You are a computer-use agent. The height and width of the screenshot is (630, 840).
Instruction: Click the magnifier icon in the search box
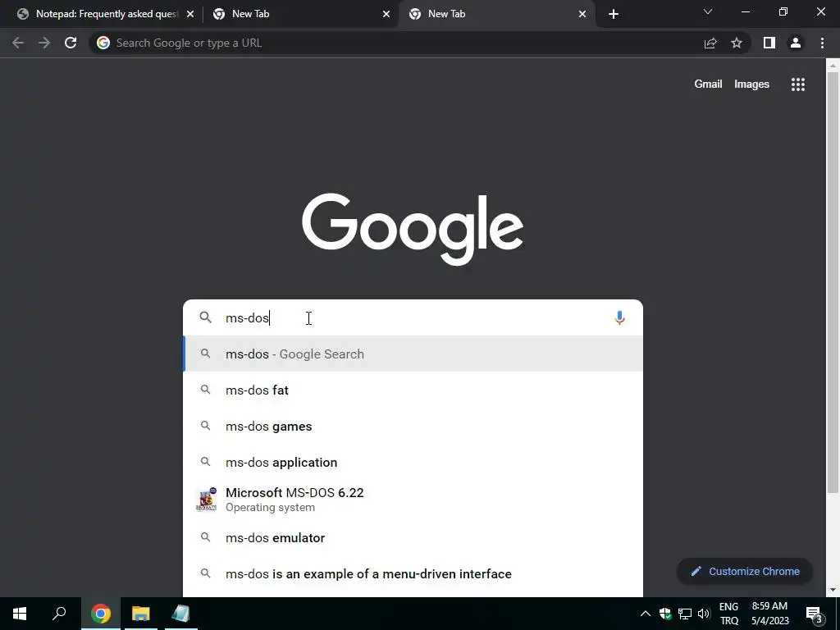tap(206, 317)
